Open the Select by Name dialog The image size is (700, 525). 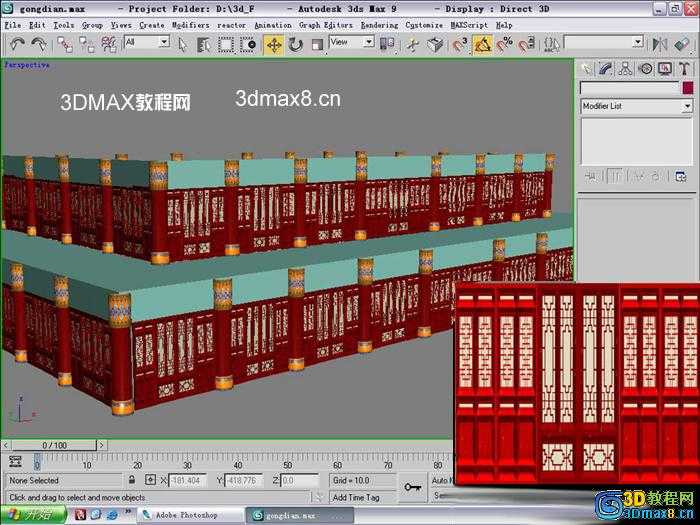pos(204,45)
